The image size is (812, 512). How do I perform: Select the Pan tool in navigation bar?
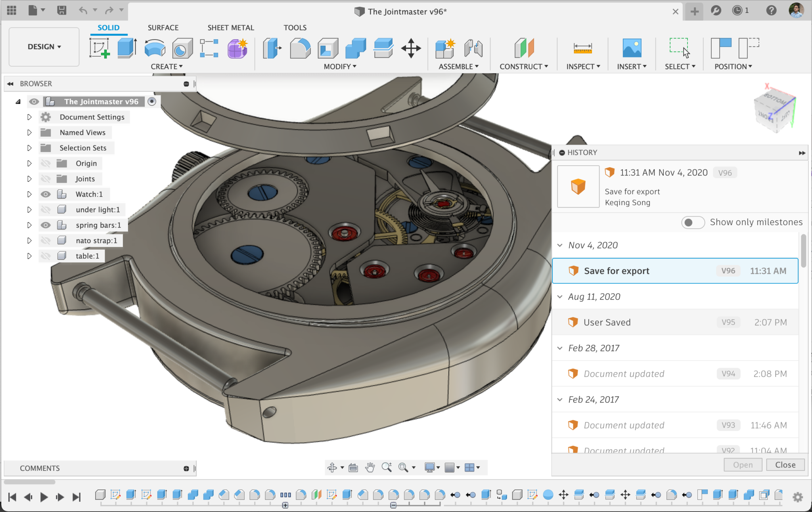point(370,468)
